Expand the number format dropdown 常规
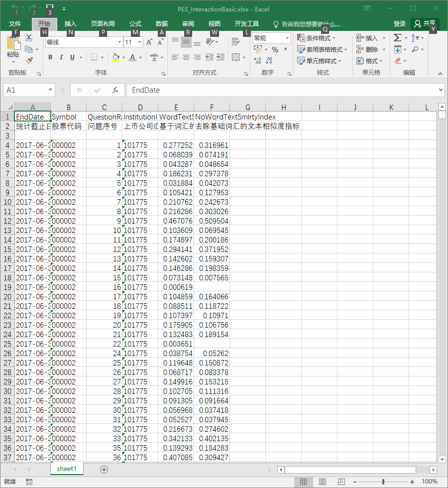 pyautogui.click(x=287, y=38)
